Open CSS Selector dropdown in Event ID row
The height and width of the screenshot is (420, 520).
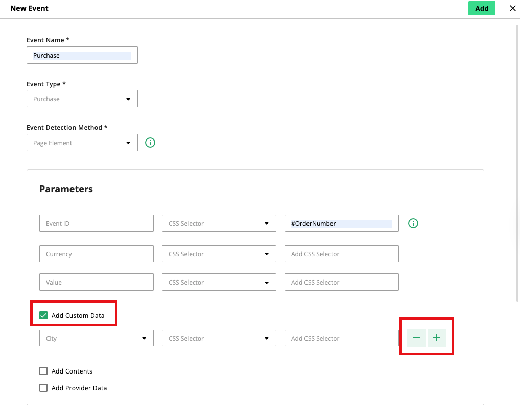click(x=219, y=223)
